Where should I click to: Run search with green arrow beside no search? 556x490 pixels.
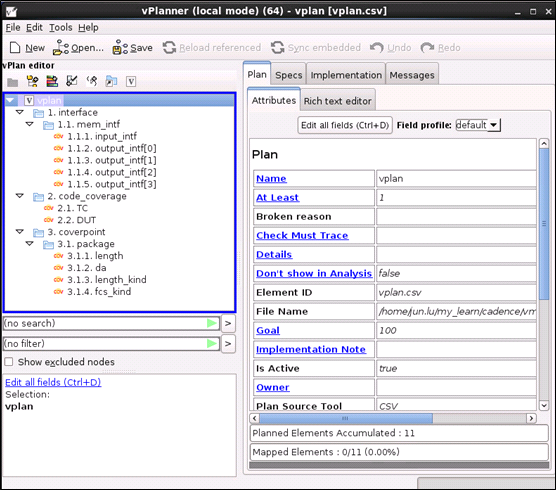(x=212, y=323)
